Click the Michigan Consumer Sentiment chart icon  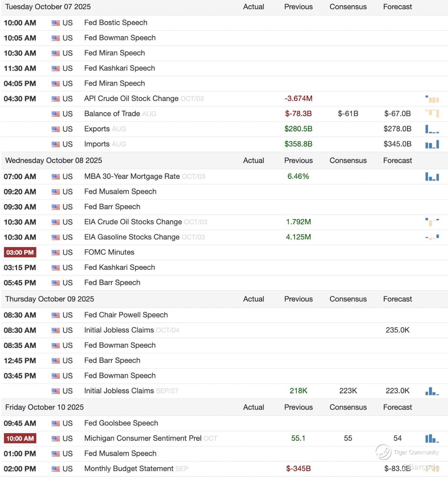(432, 438)
